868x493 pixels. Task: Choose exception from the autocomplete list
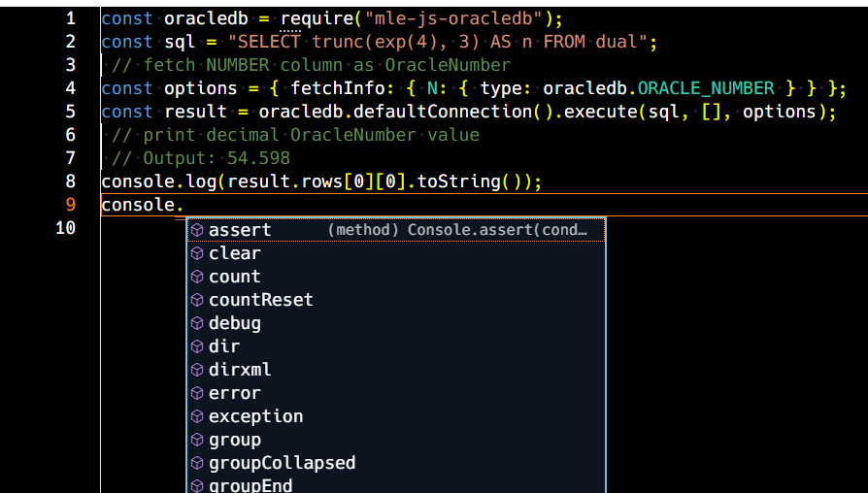396,416
